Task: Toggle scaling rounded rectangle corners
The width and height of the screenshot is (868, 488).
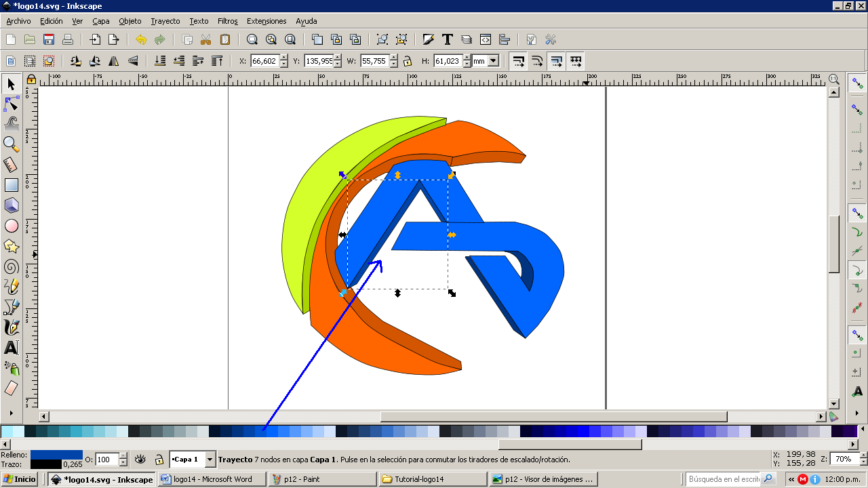Action: click(538, 61)
